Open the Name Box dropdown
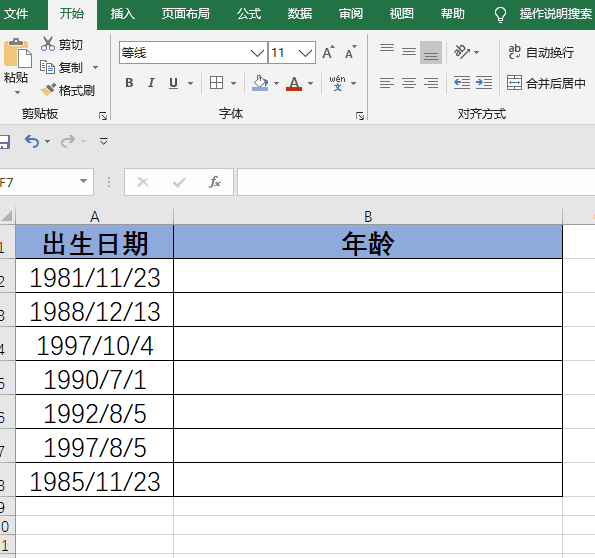Image resolution: width=595 pixels, height=558 pixels. pos(83,181)
